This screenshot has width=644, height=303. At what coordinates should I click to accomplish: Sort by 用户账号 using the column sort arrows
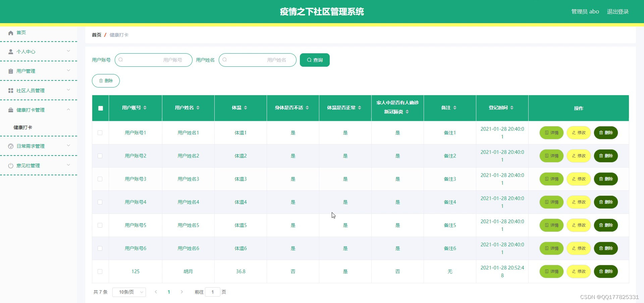point(145,108)
